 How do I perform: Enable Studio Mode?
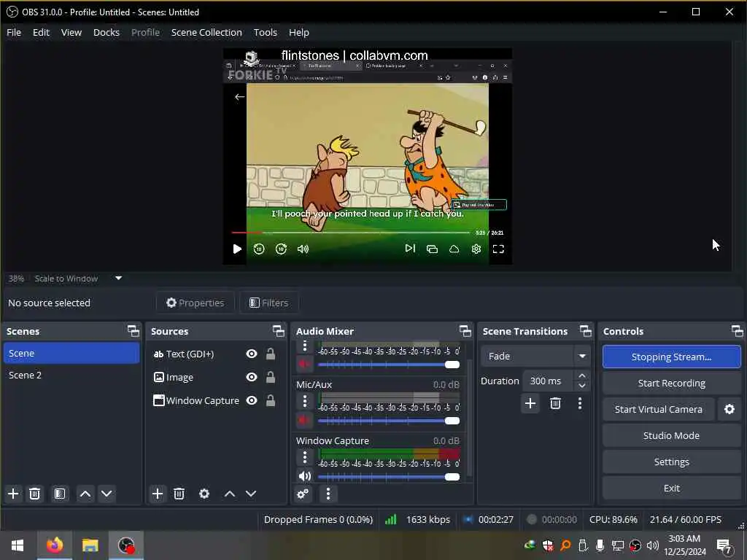[671, 436]
